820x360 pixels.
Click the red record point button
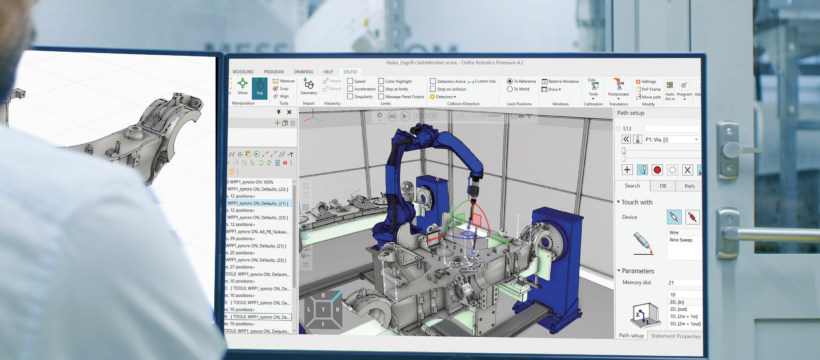(x=657, y=170)
